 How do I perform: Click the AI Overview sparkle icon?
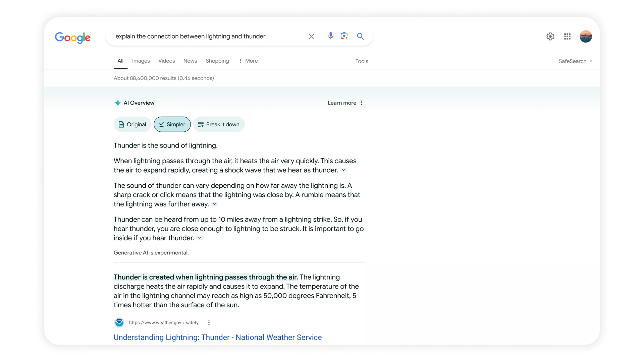(x=118, y=103)
